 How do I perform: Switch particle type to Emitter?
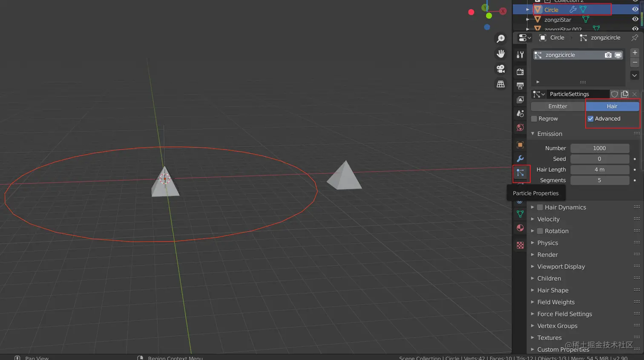click(558, 107)
